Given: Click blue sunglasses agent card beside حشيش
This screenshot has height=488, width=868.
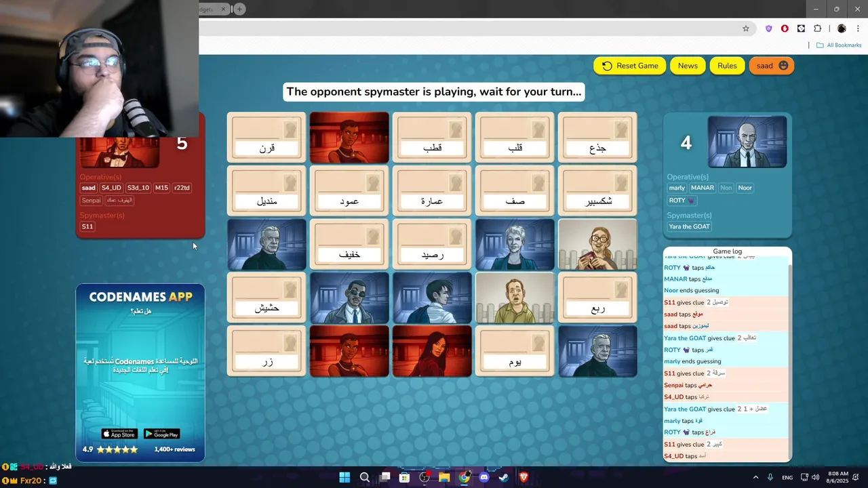Looking at the screenshot, I should 349,298.
